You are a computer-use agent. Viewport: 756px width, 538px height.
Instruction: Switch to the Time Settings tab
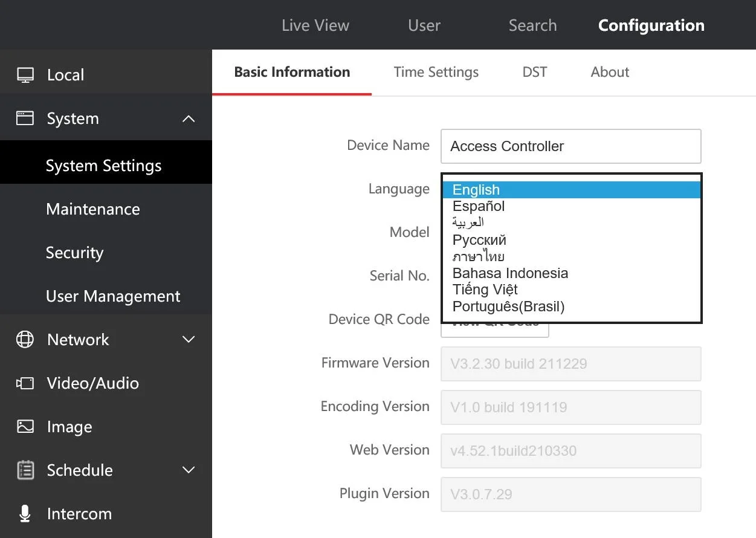436,72
